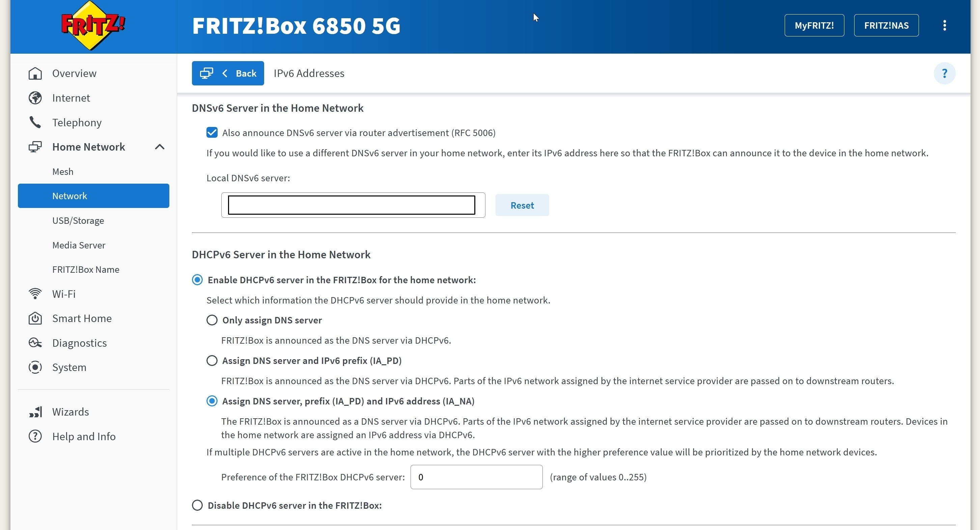Click the FRITZ! logo
This screenshot has width=980, height=530.
pyautogui.click(x=92, y=25)
